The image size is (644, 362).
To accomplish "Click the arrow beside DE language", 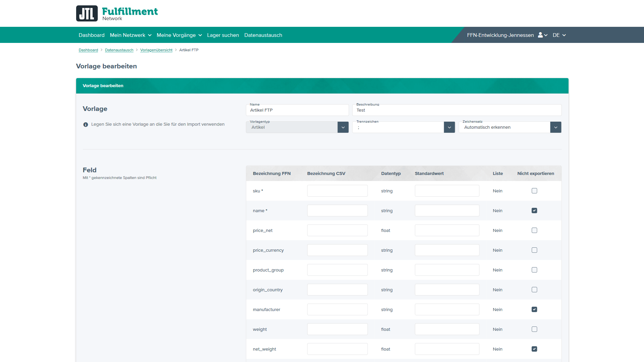I will [564, 35].
